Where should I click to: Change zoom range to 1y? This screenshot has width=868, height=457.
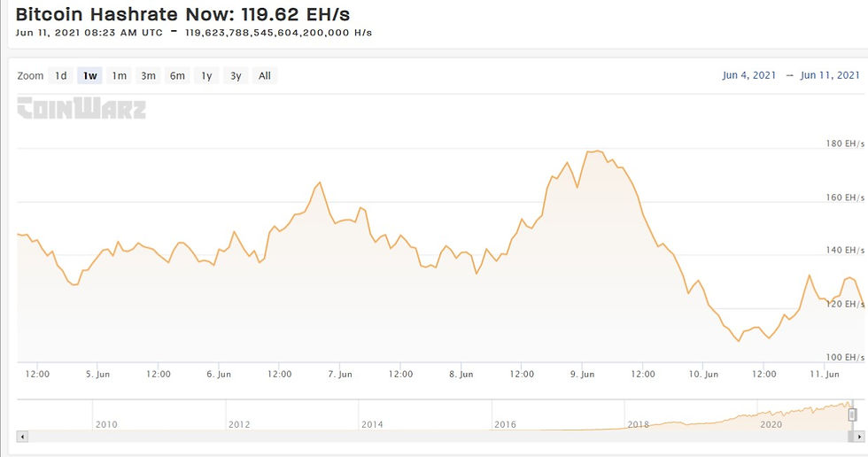(206, 76)
